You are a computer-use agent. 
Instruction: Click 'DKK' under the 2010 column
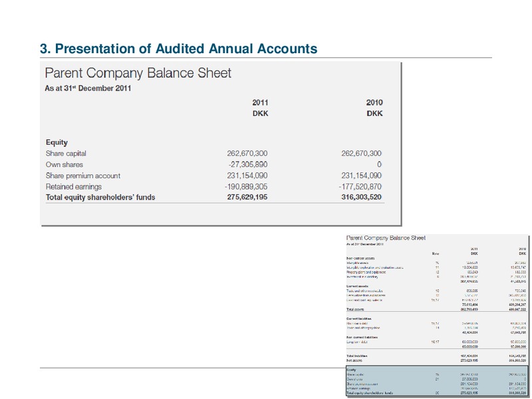coord(374,113)
